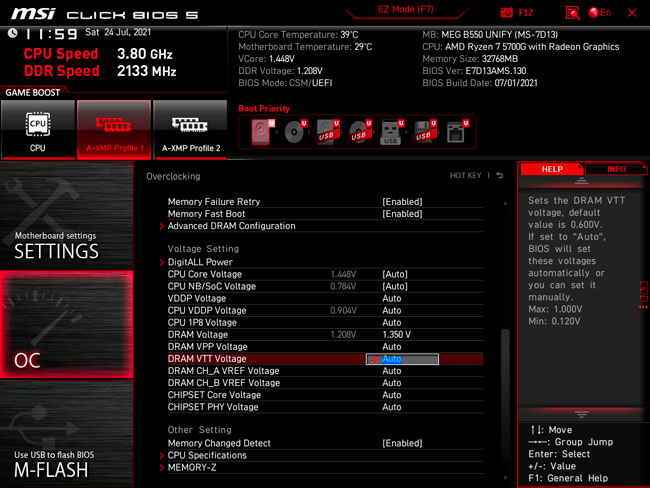This screenshot has width=650, height=488.
Task: Click the CPU VDDP Voltage Auto field
Action: [x=391, y=311]
